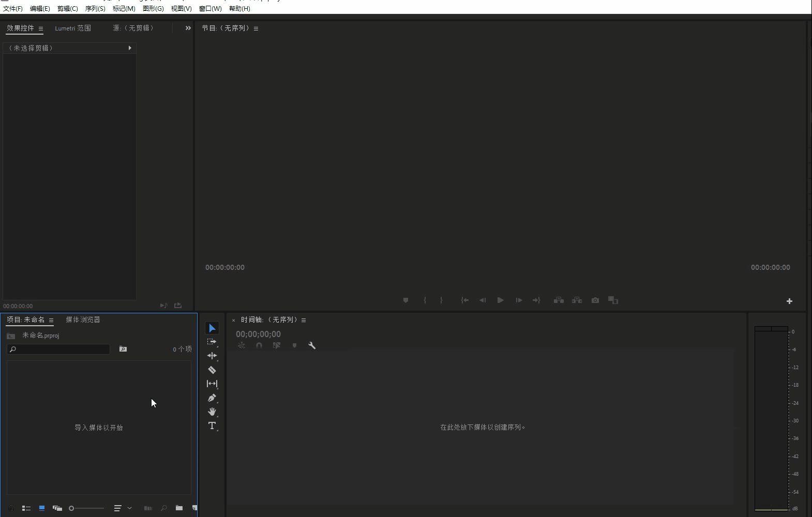Switch project panel to list view

pyautogui.click(x=26, y=508)
